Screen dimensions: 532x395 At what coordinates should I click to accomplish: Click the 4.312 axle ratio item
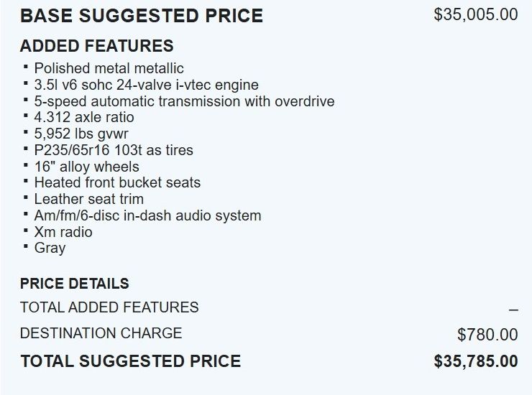click(84, 117)
